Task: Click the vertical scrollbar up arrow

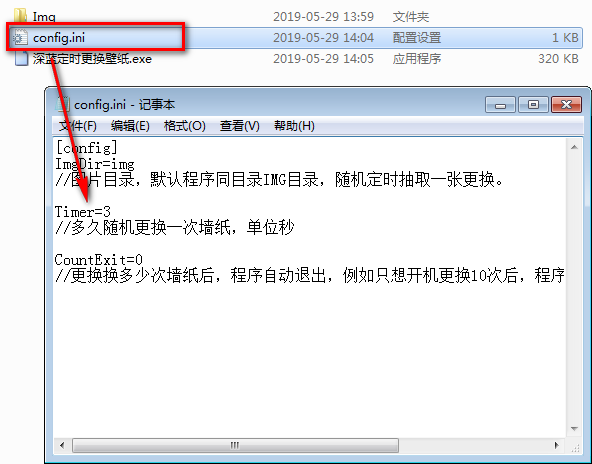Action: (x=574, y=147)
